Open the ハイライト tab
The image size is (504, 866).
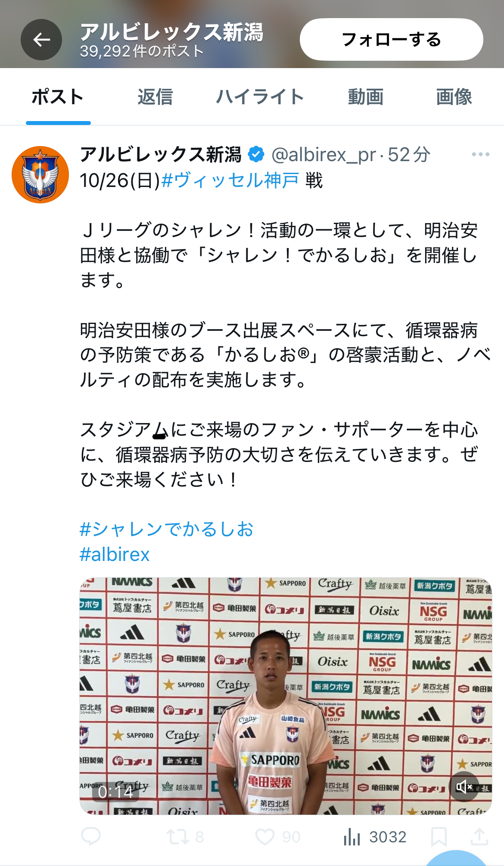point(260,97)
